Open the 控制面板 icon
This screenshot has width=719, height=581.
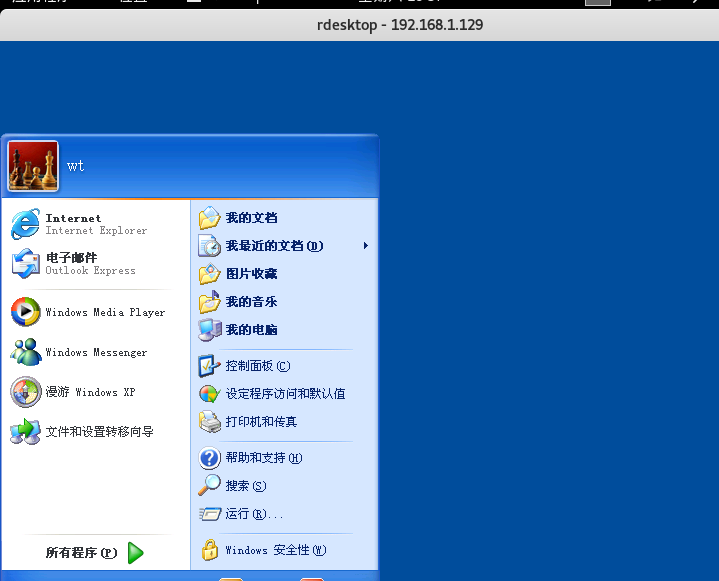(x=210, y=366)
